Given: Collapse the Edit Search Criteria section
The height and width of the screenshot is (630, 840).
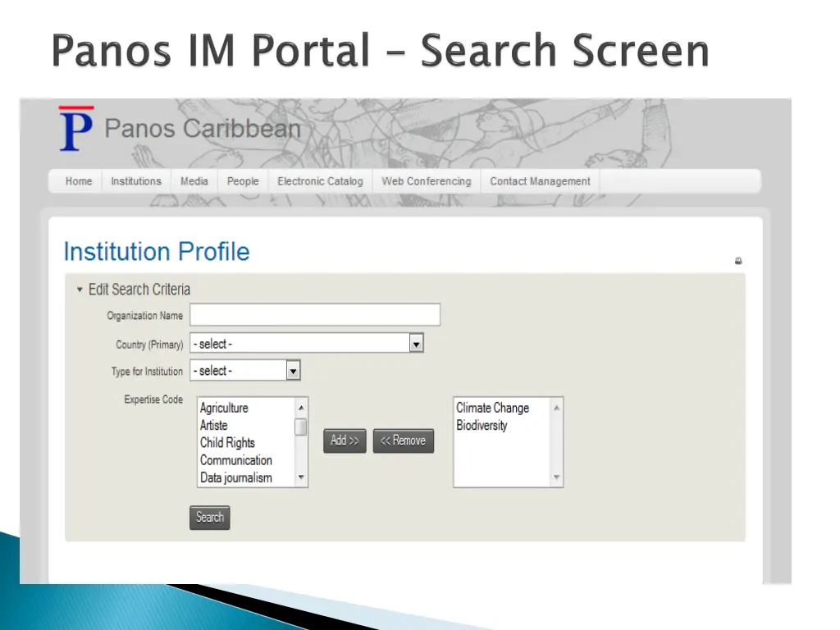Looking at the screenshot, I should [x=80, y=290].
